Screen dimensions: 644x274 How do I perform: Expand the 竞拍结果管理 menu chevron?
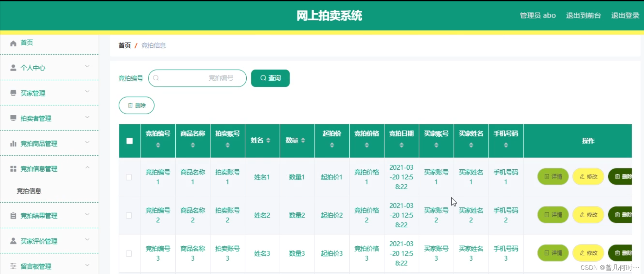pos(87,214)
